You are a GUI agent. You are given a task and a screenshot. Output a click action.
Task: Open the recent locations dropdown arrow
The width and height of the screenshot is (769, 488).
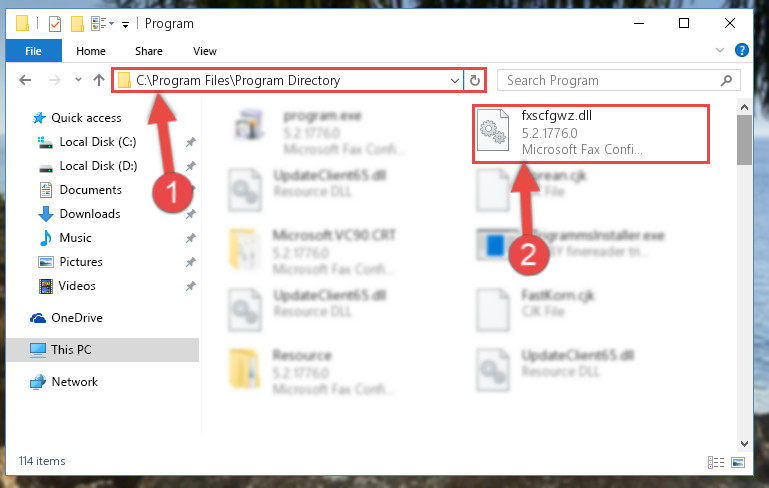point(78,79)
